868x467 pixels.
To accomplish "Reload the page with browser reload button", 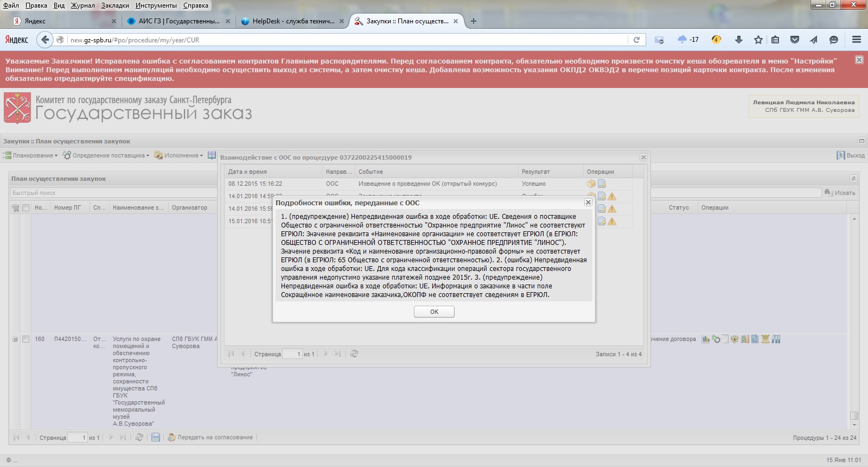I will click(636, 40).
